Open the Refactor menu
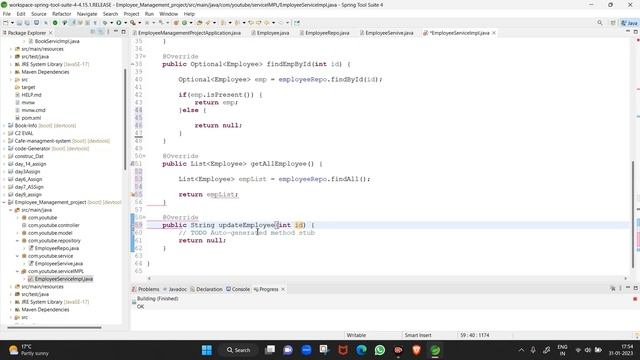Screen dimensions: 640x360 click(x=62, y=14)
